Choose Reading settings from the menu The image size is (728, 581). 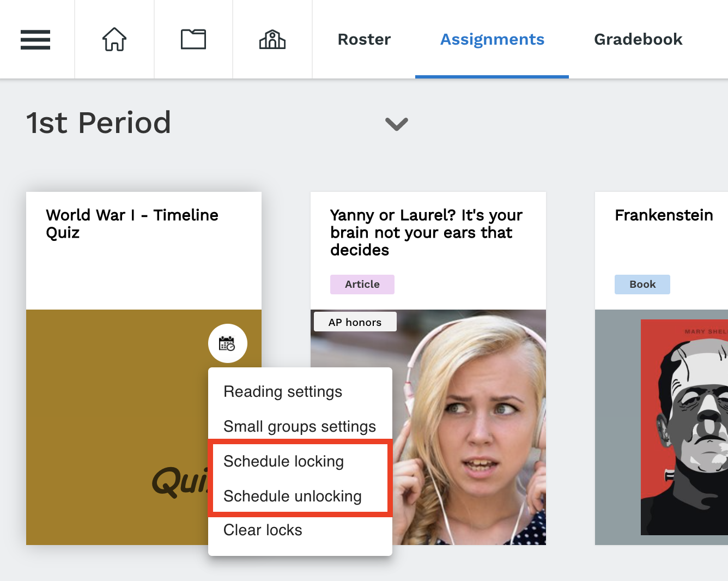point(283,391)
